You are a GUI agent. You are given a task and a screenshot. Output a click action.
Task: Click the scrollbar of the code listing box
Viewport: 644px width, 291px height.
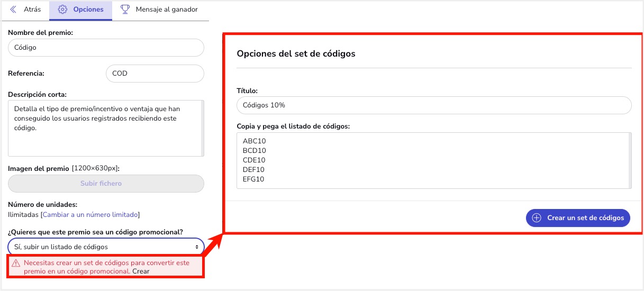tap(629, 160)
